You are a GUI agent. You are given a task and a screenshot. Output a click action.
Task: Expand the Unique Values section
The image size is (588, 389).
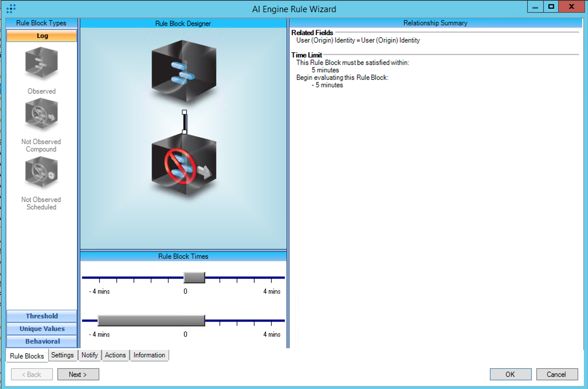pyautogui.click(x=42, y=328)
